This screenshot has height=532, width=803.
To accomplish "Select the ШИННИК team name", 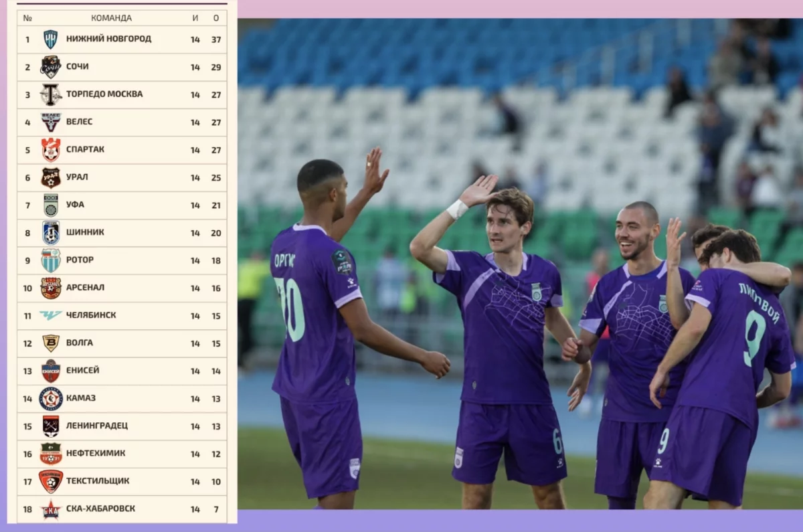I will click(x=85, y=232).
